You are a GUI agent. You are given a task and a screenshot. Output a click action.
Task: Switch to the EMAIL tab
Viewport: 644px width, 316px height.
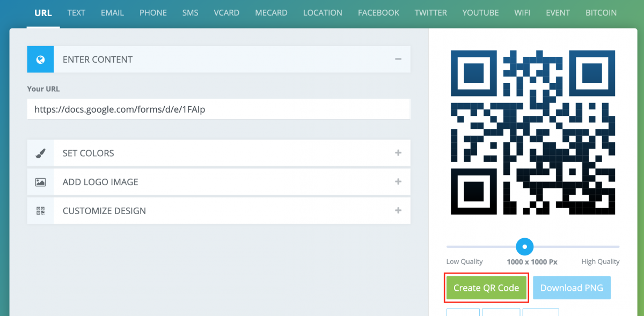click(112, 12)
